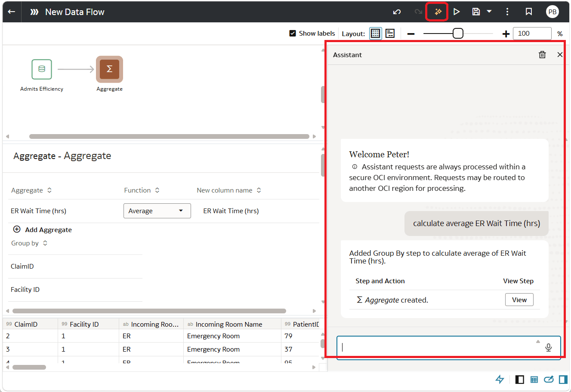Switch to grid layout view toggle

click(x=375, y=33)
